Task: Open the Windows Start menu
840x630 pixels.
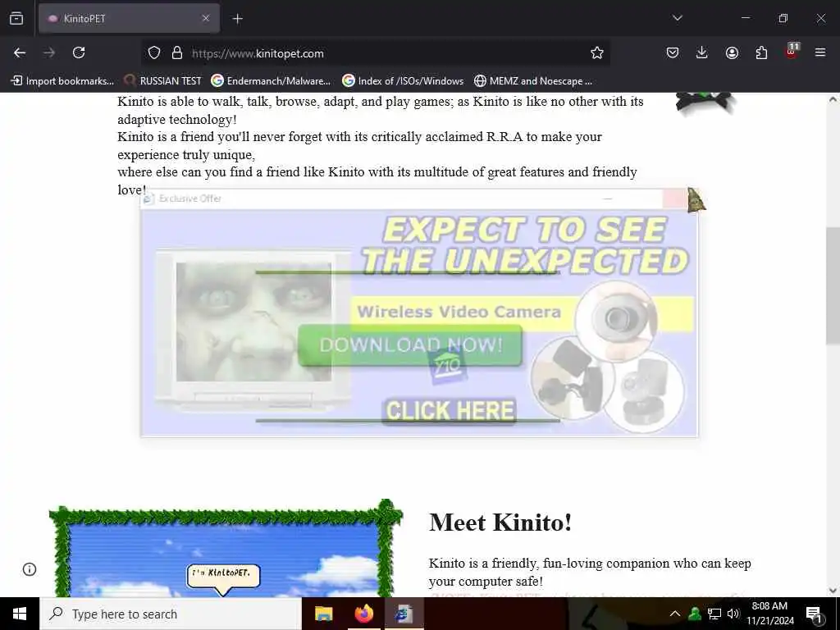Action: (x=20, y=614)
